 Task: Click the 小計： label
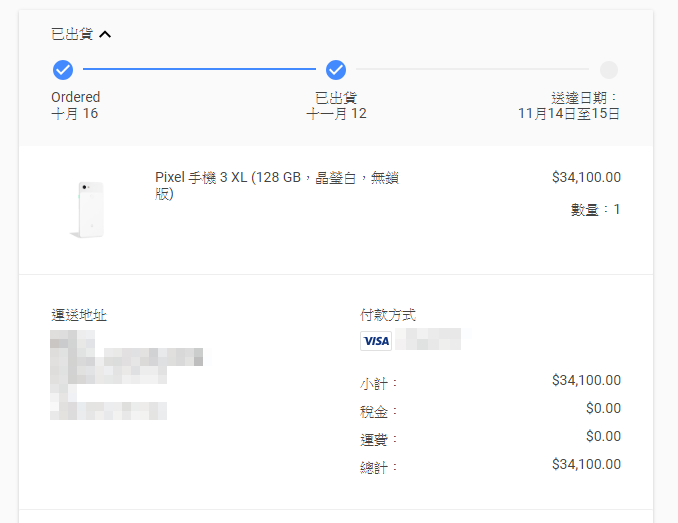click(x=379, y=383)
